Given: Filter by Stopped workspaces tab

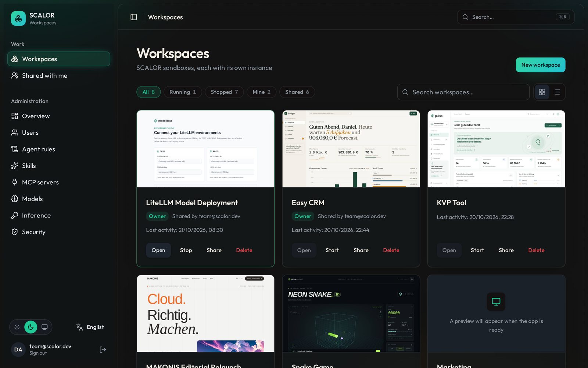Looking at the screenshot, I should [x=224, y=92].
